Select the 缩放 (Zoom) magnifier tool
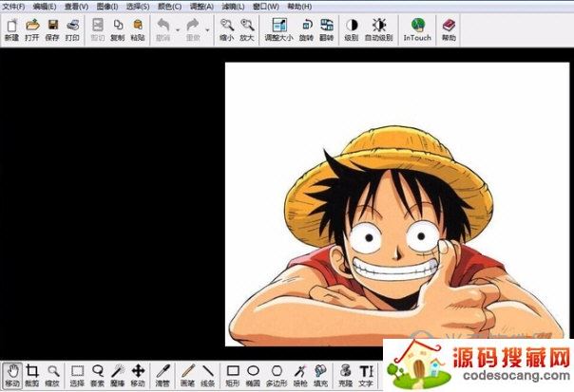The width and height of the screenshot is (574, 392). tap(52, 375)
